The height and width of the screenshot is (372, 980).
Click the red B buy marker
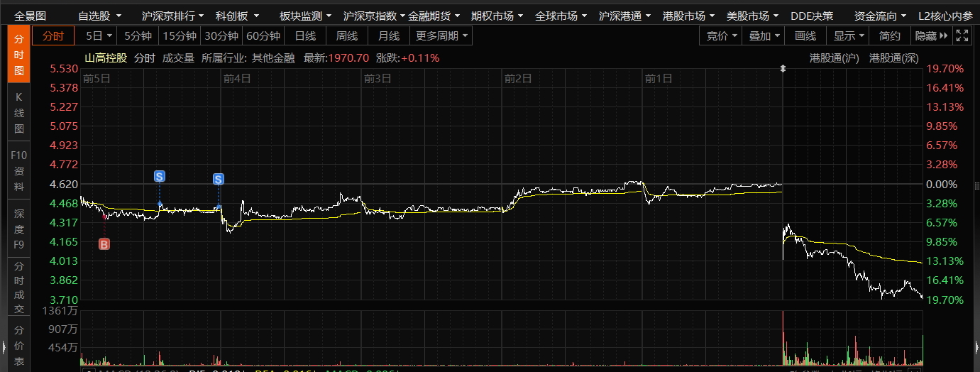(x=104, y=244)
